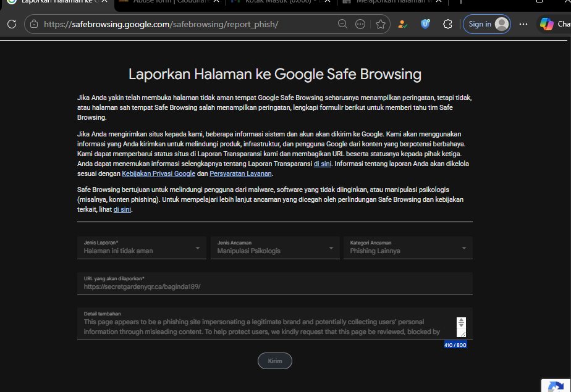
Task: Open the orange person extension icon
Action: tap(402, 24)
